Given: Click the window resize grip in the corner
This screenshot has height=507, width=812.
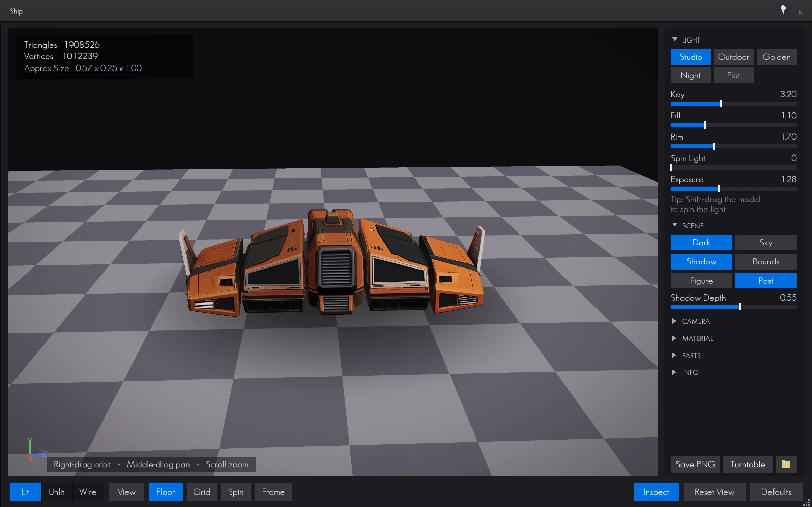Looking at the screenshot, I should coord(806,503).
